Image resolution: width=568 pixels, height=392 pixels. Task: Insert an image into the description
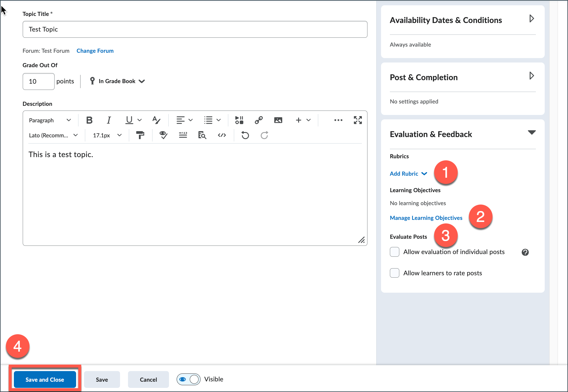[278, 120]
